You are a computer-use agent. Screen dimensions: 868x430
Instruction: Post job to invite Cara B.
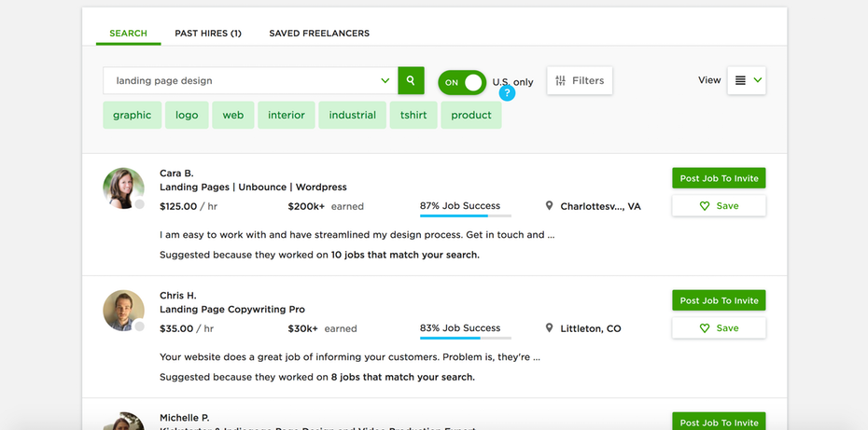coord(719,178)
